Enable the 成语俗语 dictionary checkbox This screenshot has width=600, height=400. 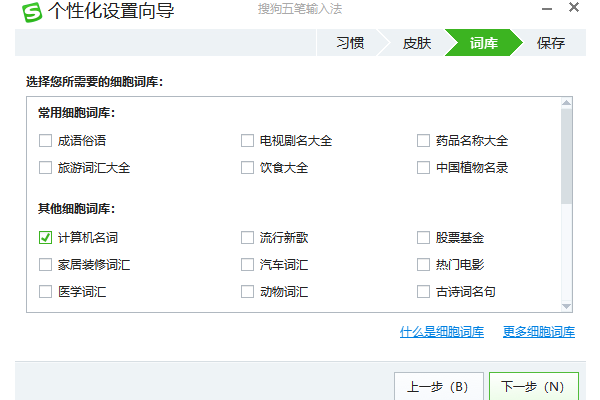[45, 141]
